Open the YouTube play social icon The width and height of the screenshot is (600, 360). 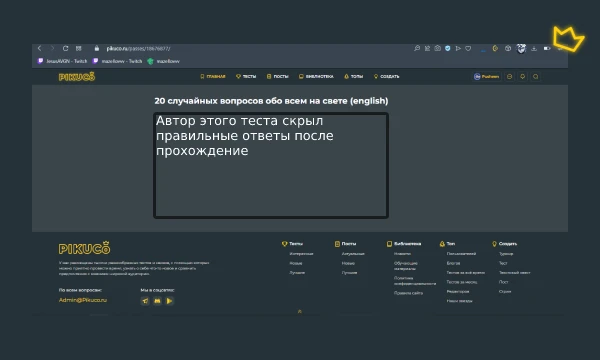170,301
